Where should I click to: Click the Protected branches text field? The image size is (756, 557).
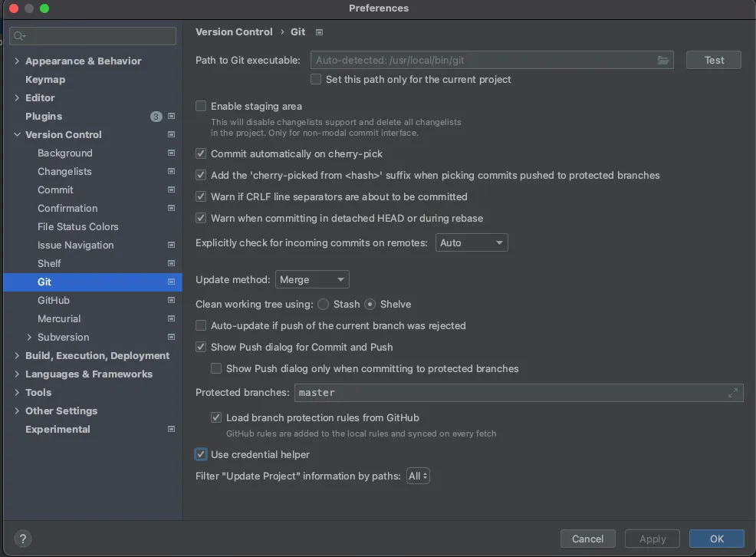[x=506, y=393]
